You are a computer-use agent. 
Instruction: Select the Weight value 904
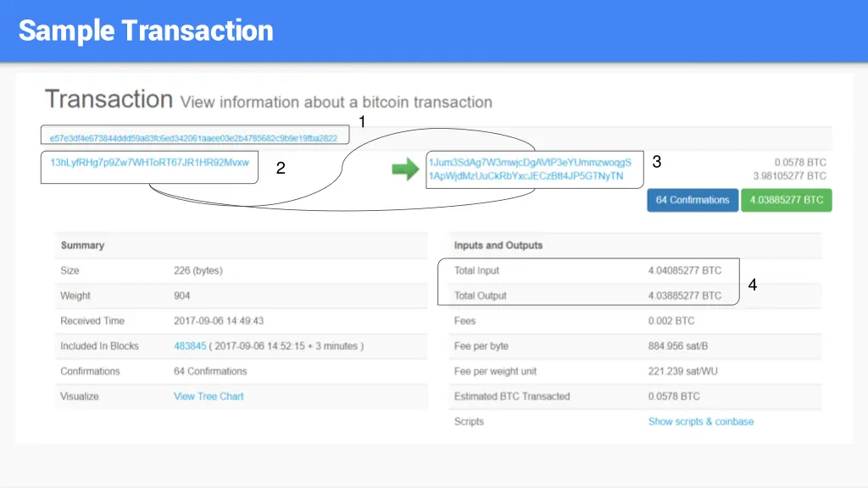click(181, 296)
